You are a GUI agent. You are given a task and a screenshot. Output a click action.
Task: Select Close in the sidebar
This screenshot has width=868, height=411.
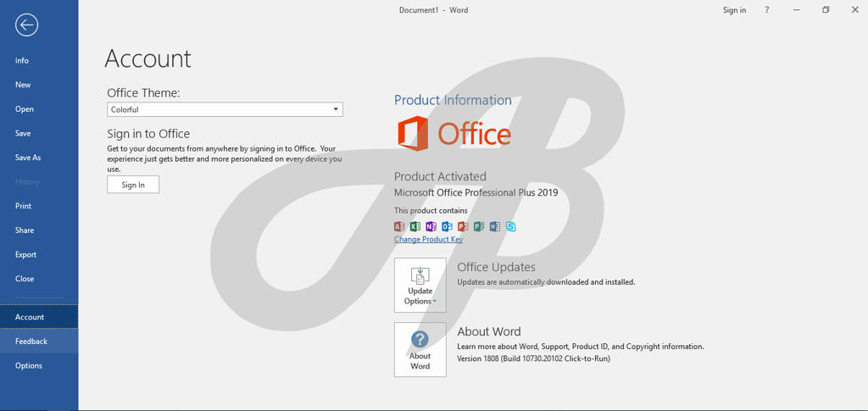point(39,279)
